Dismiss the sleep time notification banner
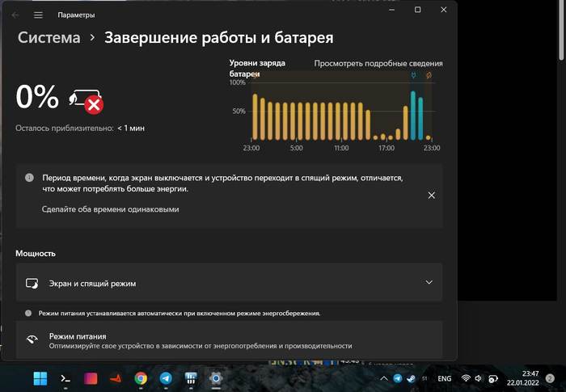 [x=431, y=196]
